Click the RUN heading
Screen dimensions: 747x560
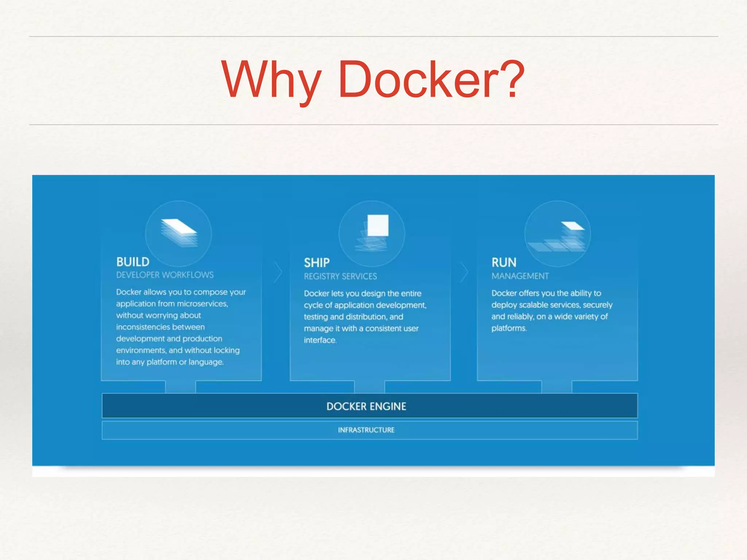pyautogui.click(x=504, y=262)
